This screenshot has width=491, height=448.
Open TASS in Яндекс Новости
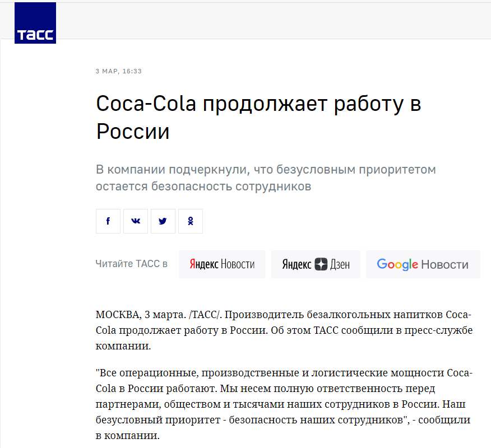click(x=222, y=264)
